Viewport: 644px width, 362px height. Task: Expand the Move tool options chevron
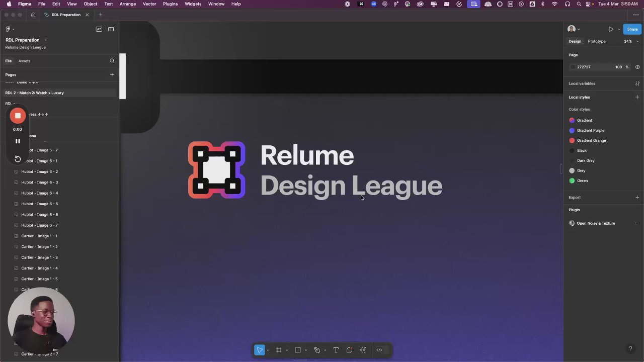coord(268,350)
